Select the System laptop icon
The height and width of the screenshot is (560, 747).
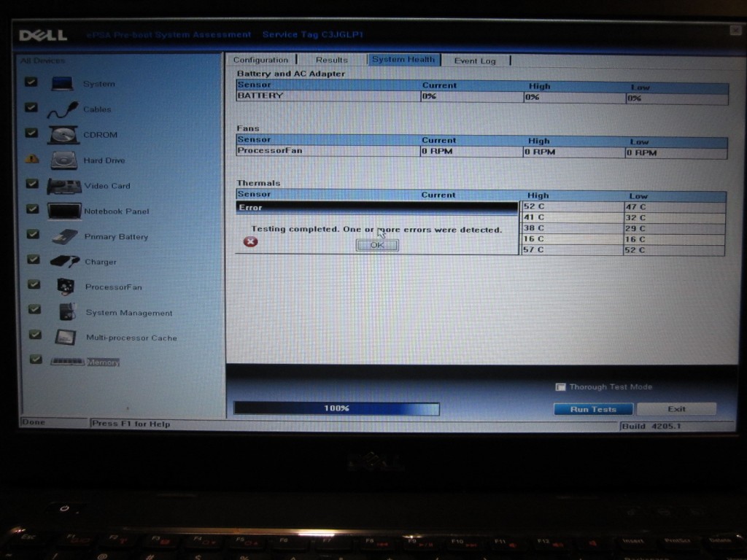pos(63,84)
